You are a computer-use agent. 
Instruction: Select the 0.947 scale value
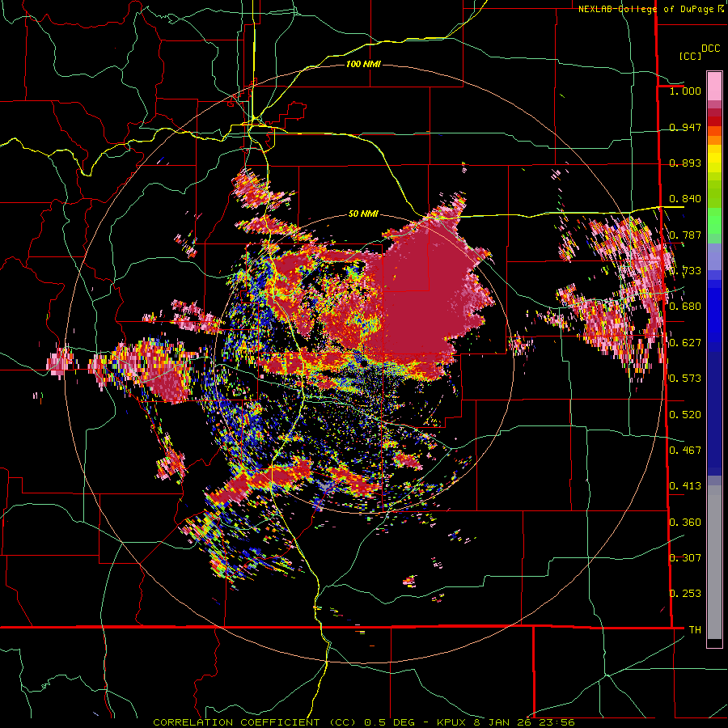(x=685, y=127)
